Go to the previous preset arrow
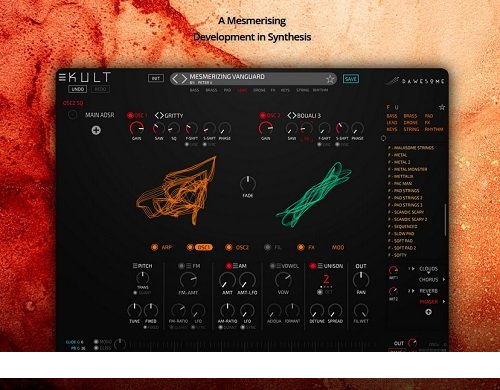Image resolution: width=500 pixels, height=390 pixels. [x=175, y=79]
